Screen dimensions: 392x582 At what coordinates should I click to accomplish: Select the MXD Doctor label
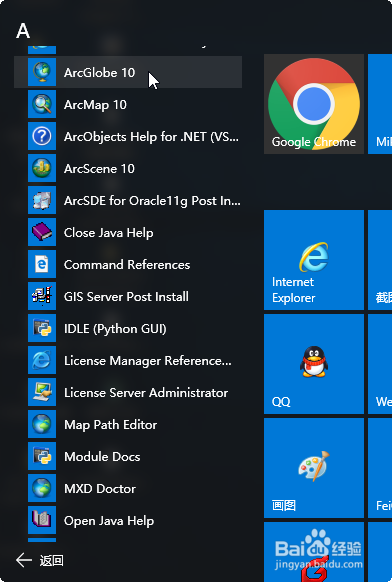click(100, 488)
